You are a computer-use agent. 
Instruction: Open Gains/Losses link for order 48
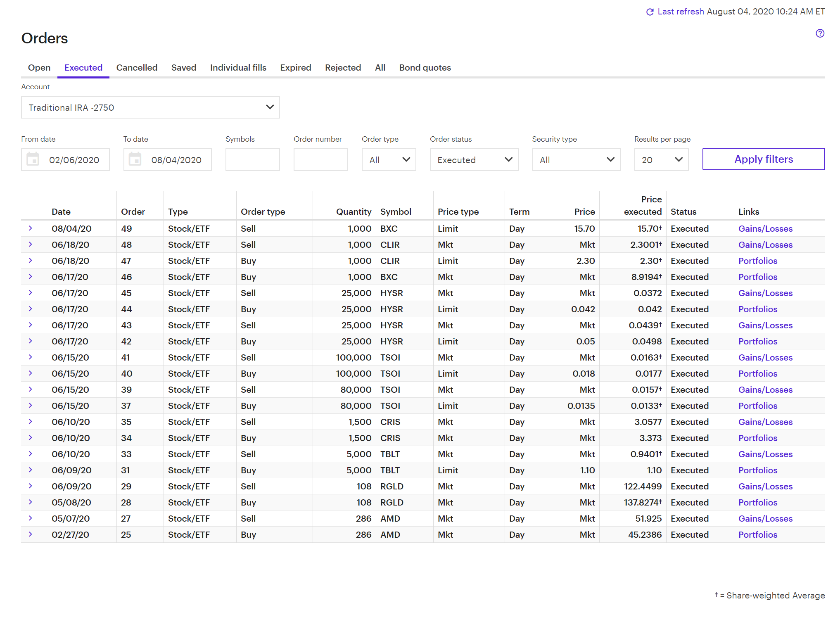(x=765, y=245)
